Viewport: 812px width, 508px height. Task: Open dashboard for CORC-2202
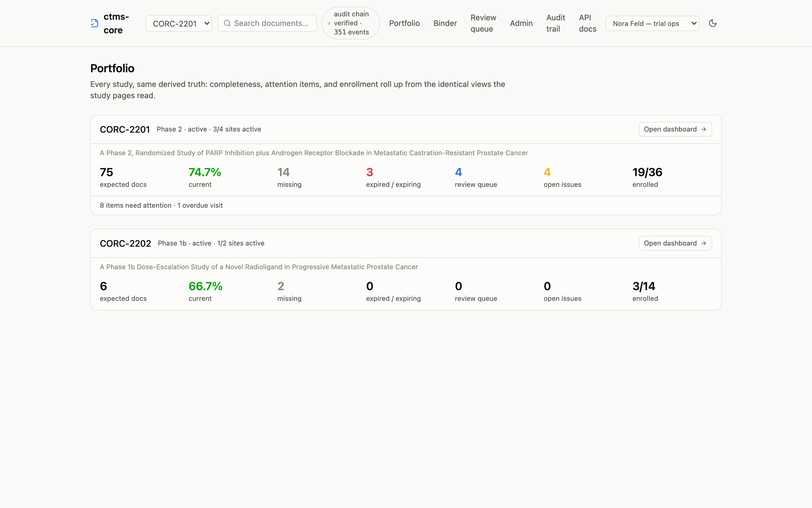pos(675,243)
